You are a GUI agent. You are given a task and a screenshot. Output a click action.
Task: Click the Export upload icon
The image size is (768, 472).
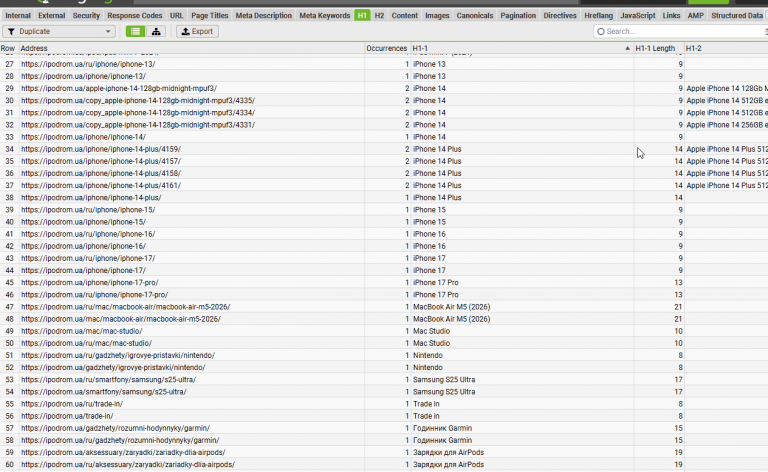tap(186, 31)
